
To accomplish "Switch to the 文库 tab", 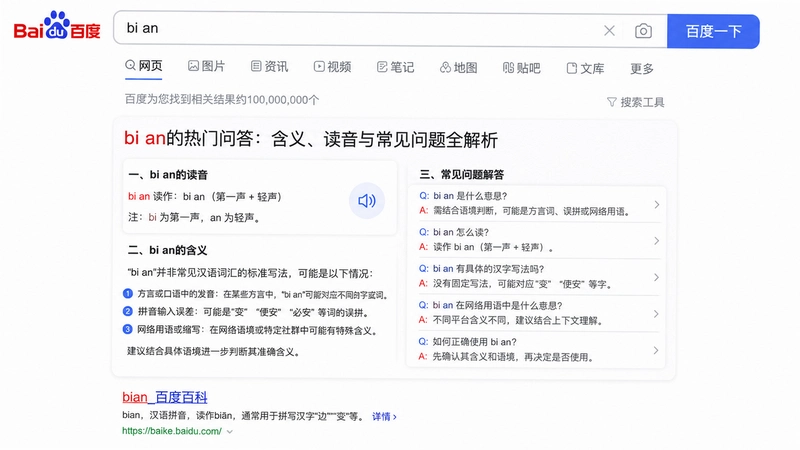I will click(585, 68).
